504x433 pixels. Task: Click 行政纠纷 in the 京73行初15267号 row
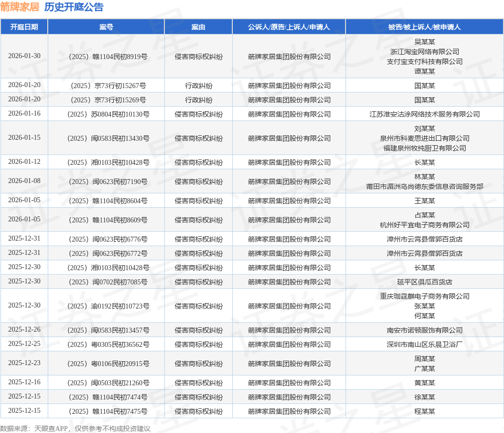(199, 86)
